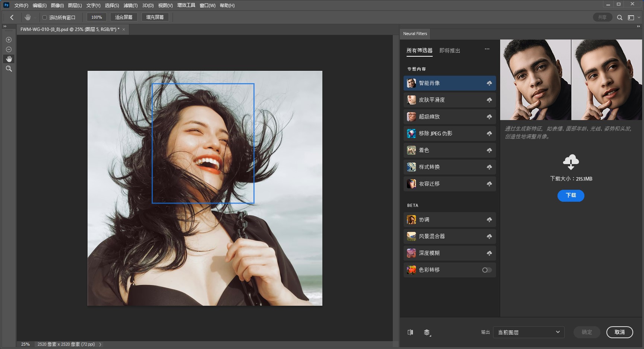Select the zoom out tool with minus icon

[9, 50]
